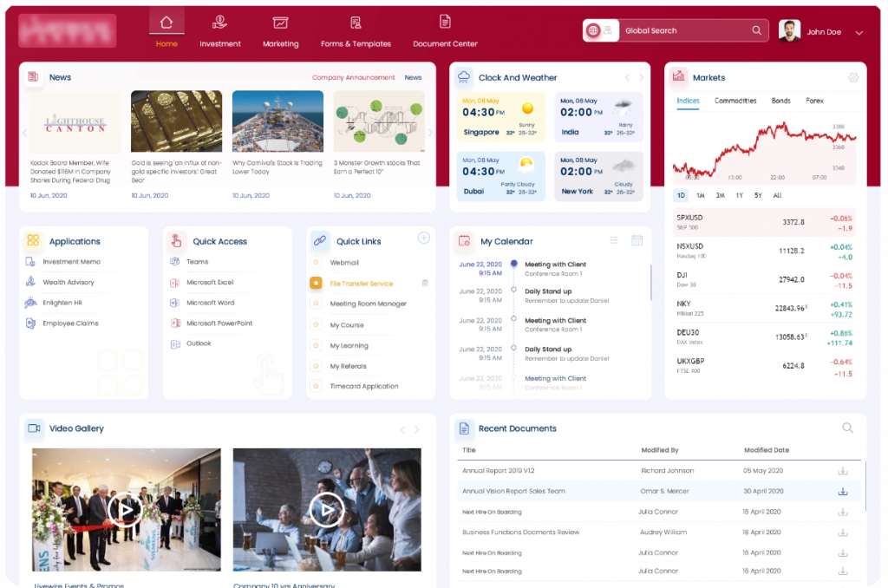
Task: Star the My Referals quick link
Action: pyautogui.click(x=316, y=366)
